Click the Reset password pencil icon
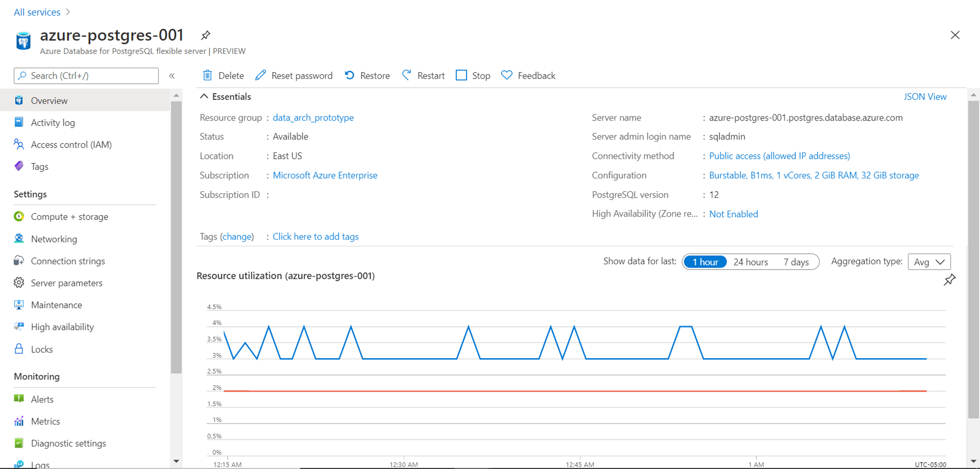 261,75
